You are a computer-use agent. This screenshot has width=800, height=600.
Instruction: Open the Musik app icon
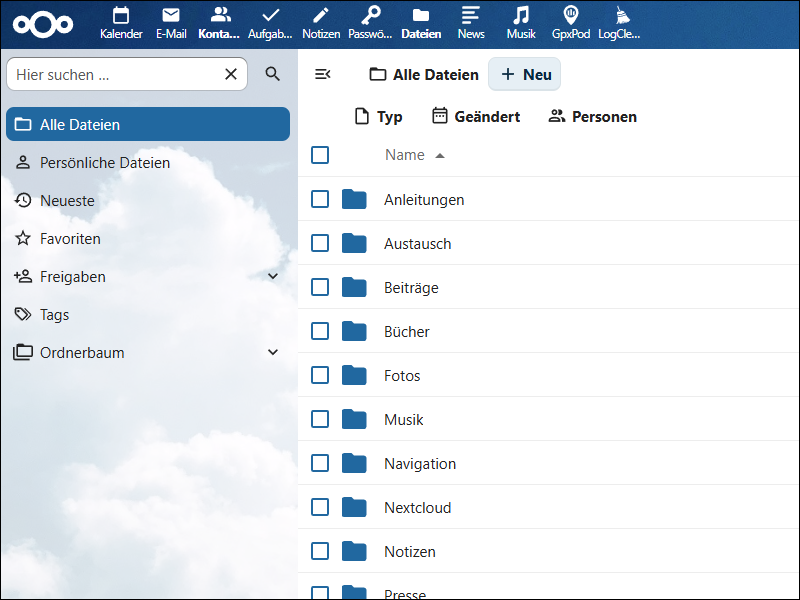(x=521, y=16)
